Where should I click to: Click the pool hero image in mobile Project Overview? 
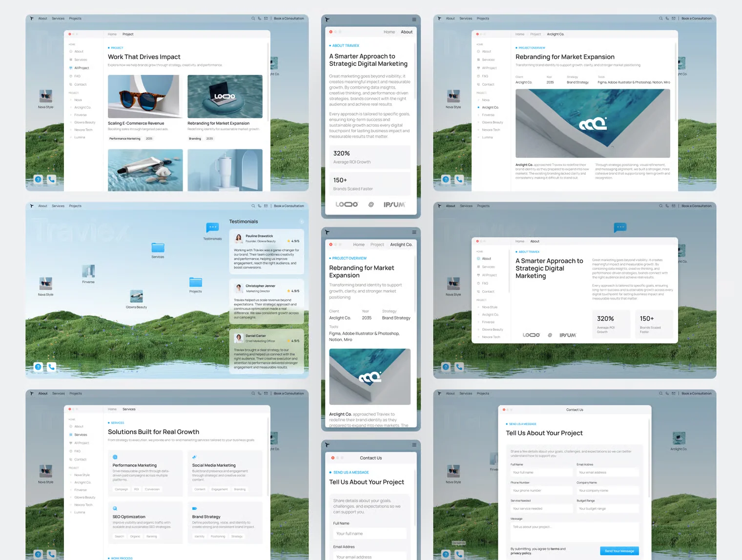[370, 377]
